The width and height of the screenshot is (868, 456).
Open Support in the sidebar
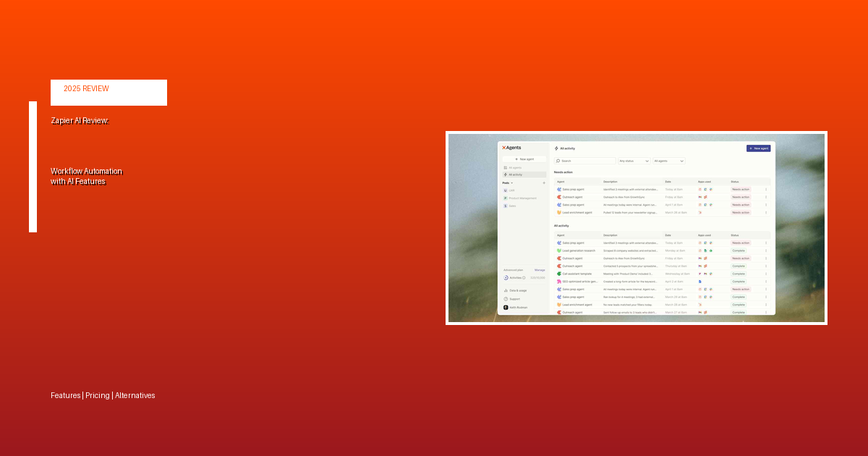(511, 299)
